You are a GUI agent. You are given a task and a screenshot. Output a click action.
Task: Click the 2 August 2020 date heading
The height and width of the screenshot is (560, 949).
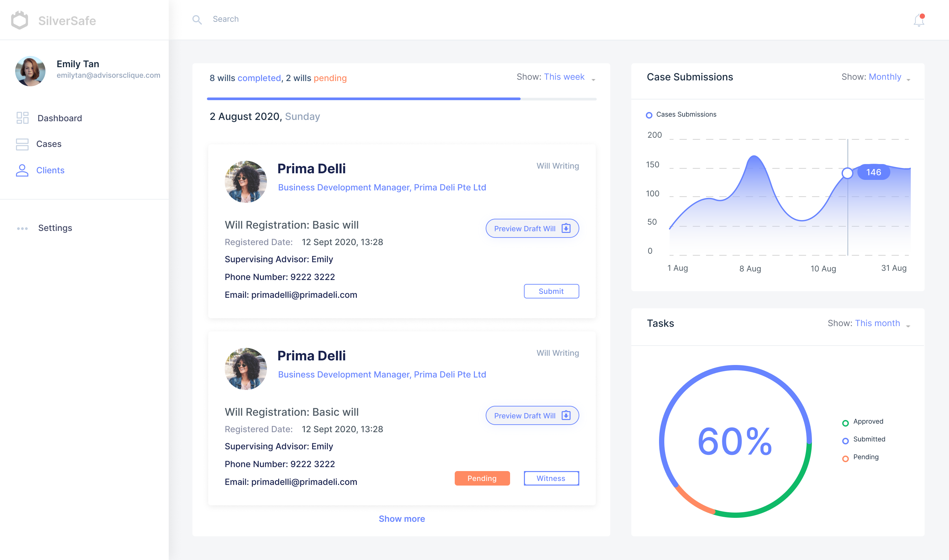point(265,117)
